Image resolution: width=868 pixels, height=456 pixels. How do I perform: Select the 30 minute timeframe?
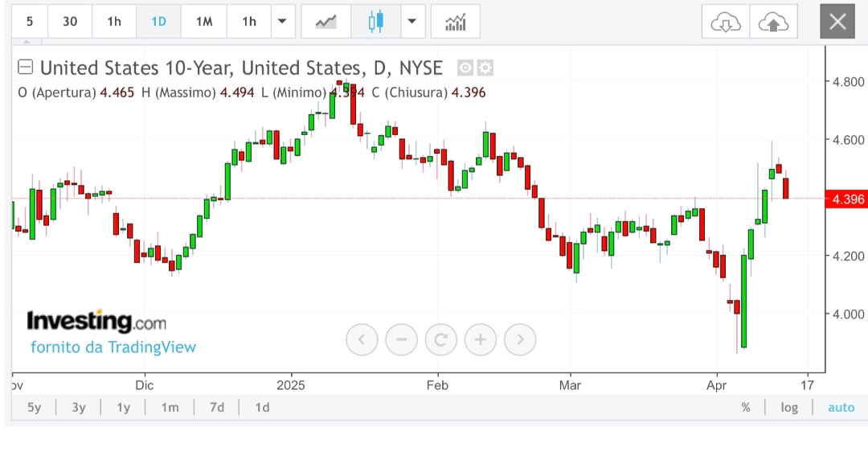pos(70,22)
